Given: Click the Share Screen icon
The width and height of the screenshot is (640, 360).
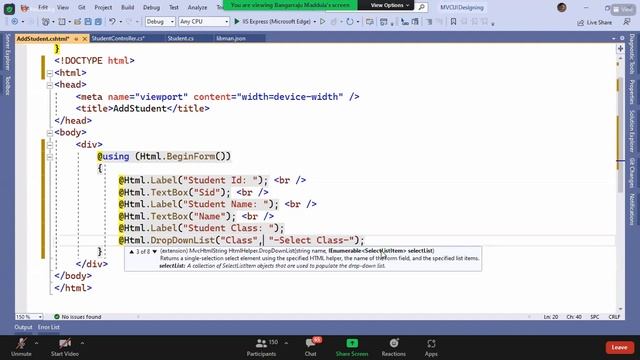Looking at the screenshot, I should click(x=352, y=343).
